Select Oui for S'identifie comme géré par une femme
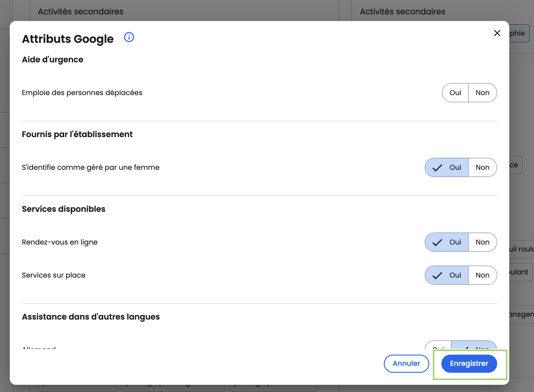 click(x=447, y=167)
